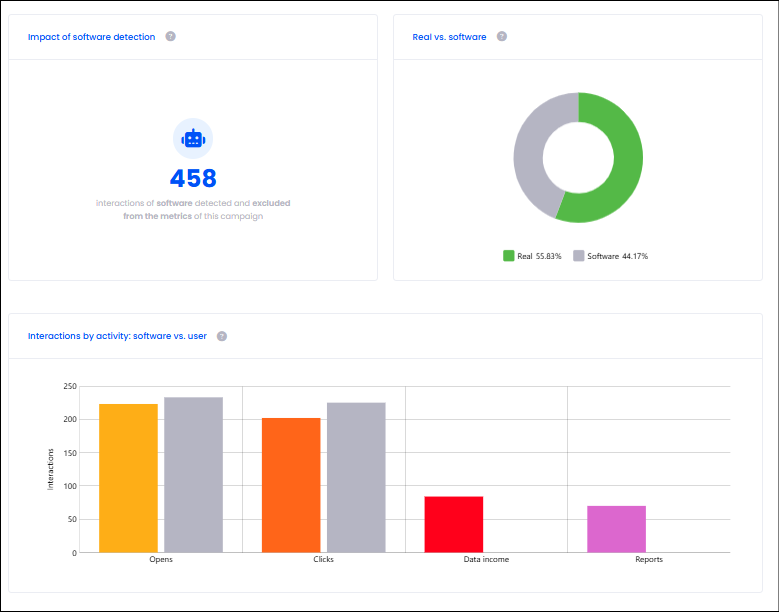Click the Real vs. software title

(449, 37)
